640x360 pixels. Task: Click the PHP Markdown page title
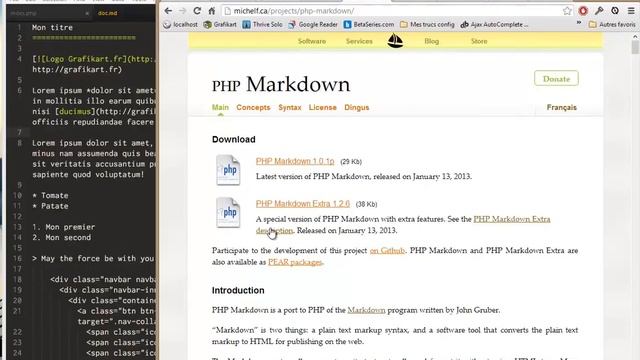point(281,84)
